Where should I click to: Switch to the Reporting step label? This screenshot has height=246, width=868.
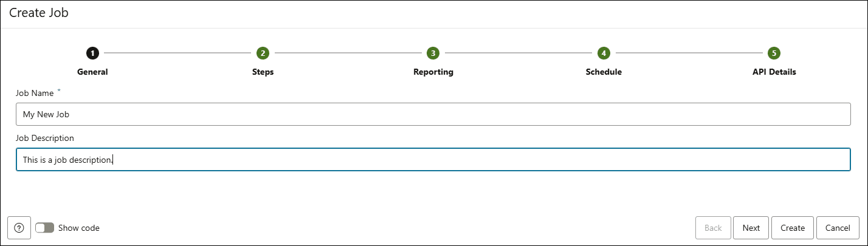433,72
